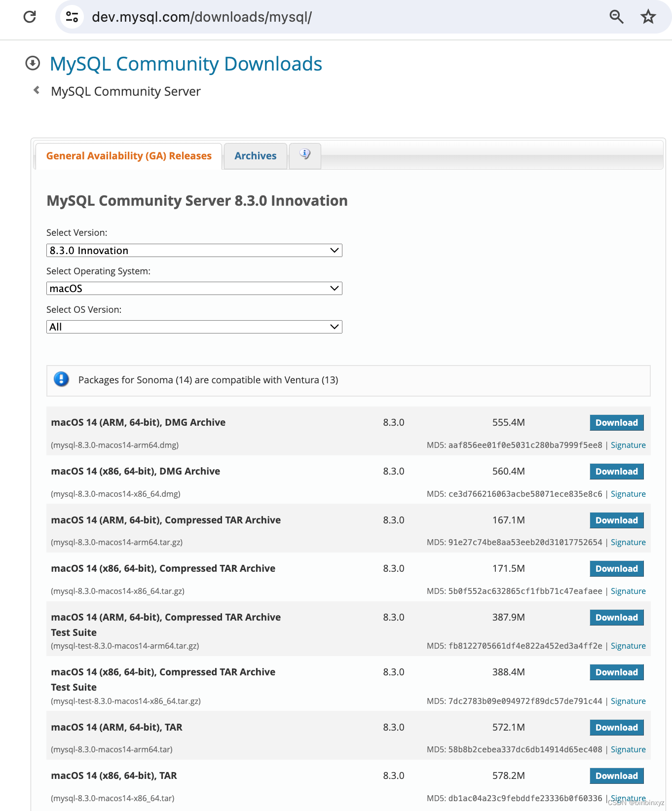This screenshot has height=811, width=672.
Task: Click the filename (mysql-8.3.0-macos14-arm64.tar)
Action: click(x=112, y=749)
